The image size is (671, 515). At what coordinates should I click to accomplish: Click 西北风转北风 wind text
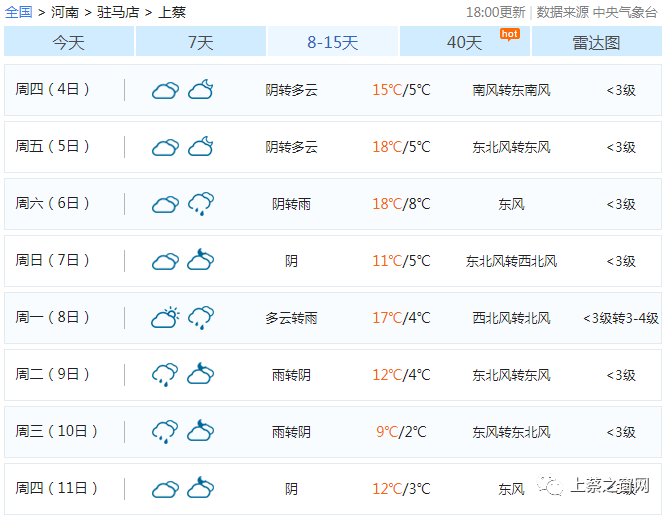(511, 318)
